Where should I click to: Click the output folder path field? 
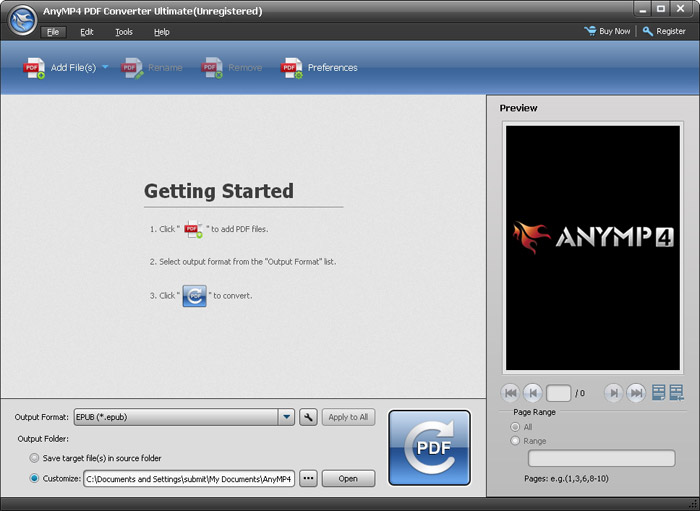189,479
